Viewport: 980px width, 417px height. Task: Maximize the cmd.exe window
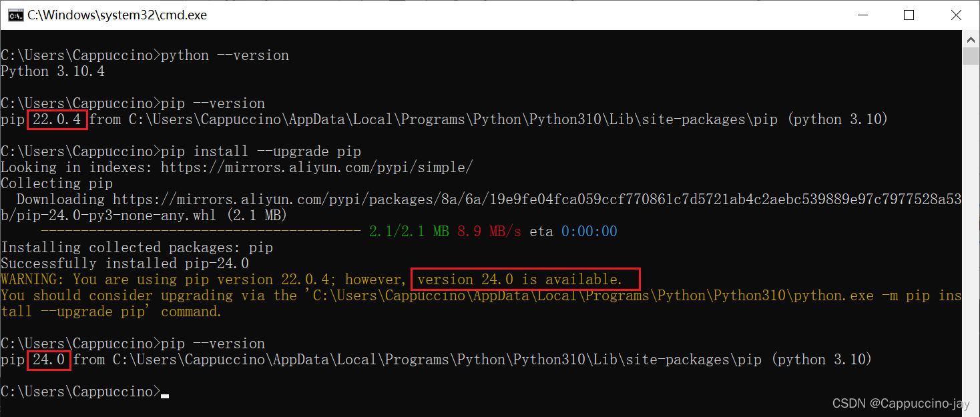[909, 15]
